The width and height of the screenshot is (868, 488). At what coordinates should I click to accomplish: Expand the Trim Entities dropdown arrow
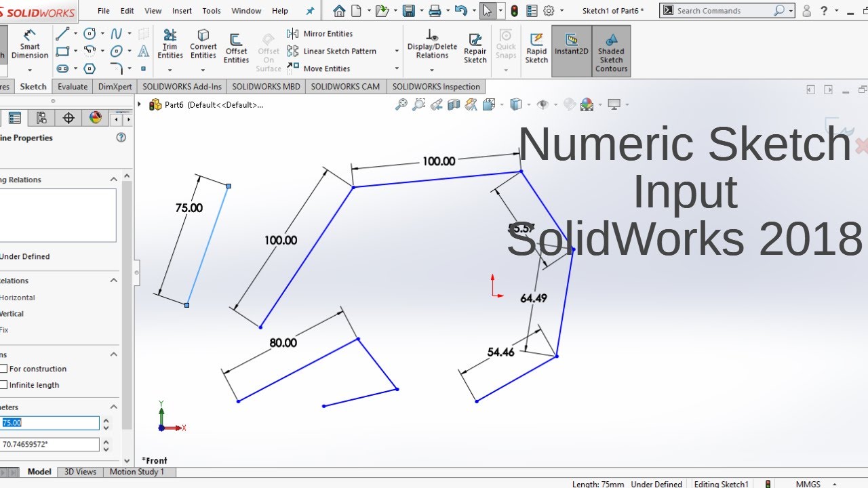170,69
